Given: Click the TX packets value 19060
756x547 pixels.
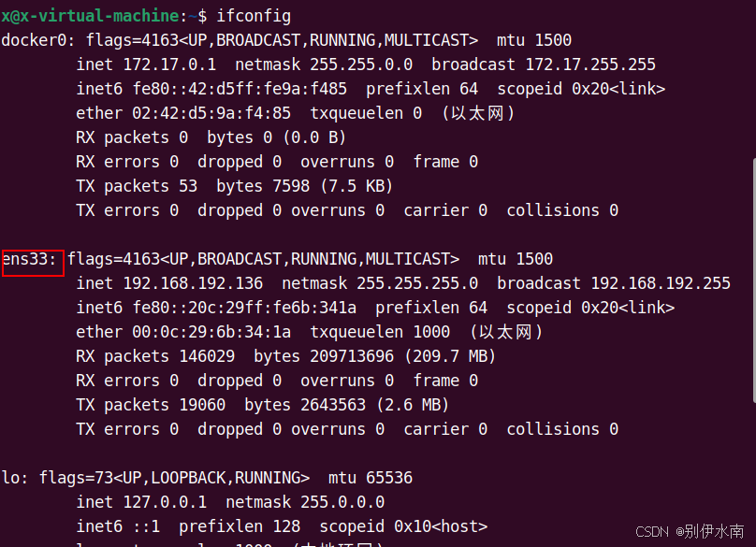Looking at the screenshot, I should 202,405.
